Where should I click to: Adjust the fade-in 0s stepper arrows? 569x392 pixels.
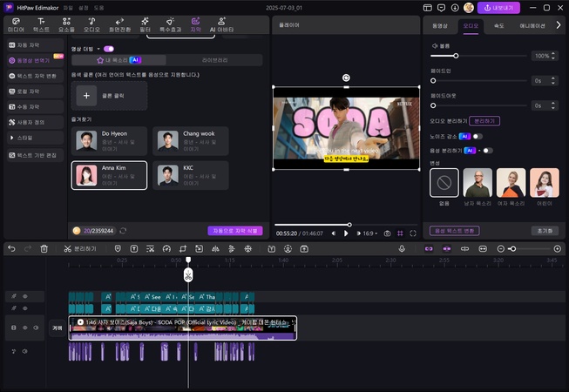click(553, 80)
